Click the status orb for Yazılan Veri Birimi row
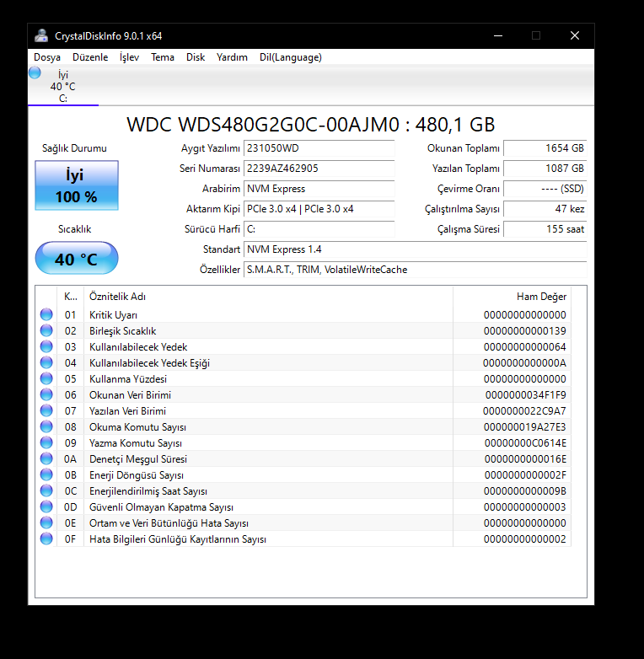This screenshot has width=644, height=659. tap(46, 410)
